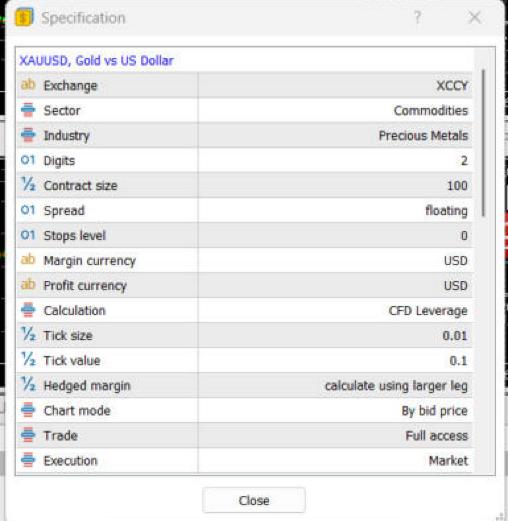The image size is (508, 521).
Task: Select the Contract size label
Action: tap(81, 186)
